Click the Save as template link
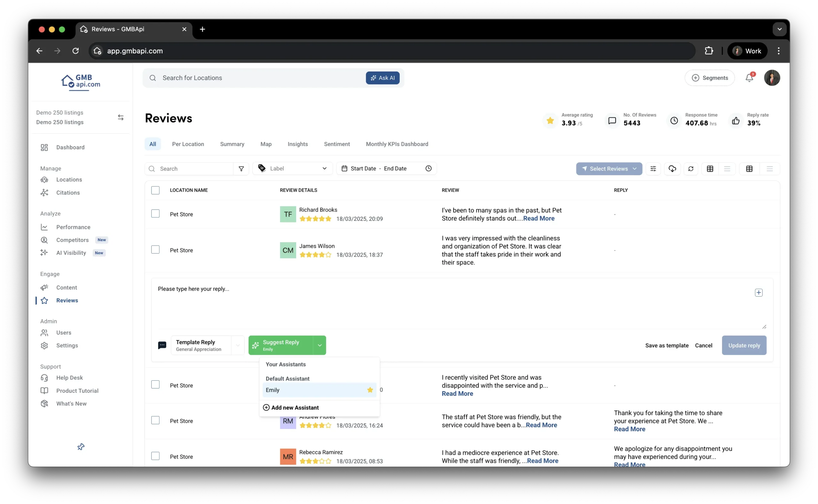The width and height of the screenshot is (818, 504). pyautogui.click(x=667, y=345)
